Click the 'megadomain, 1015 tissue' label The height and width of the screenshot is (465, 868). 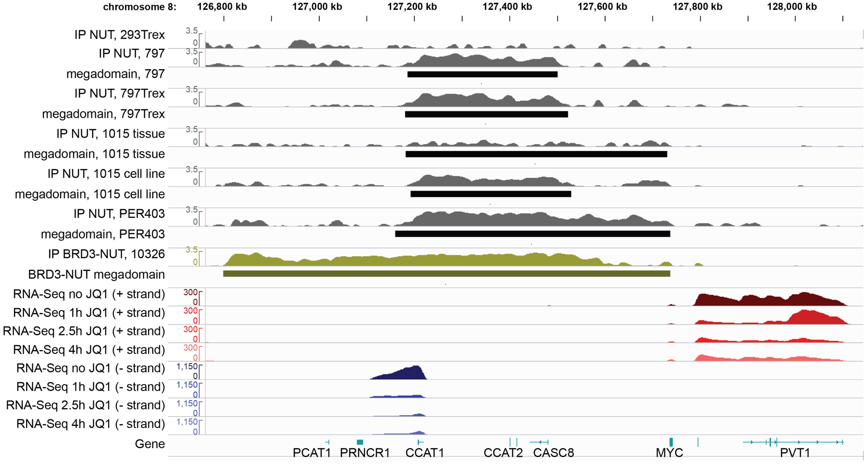tap(94, 154)
